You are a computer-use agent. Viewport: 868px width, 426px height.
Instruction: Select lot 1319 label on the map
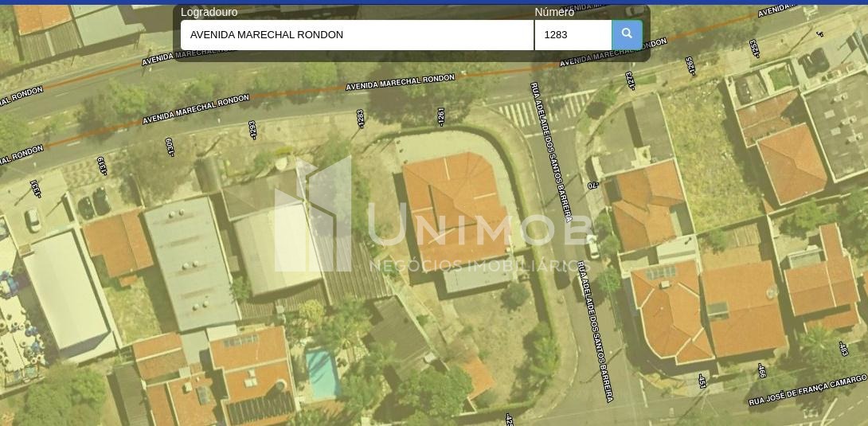point(102,165)
